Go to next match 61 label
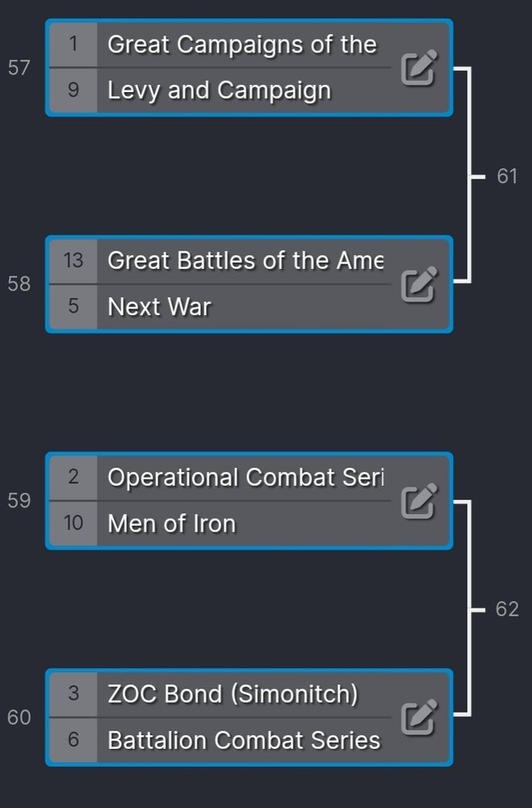The image size is (532, 808). pyautogui.click(x=507, y=176)
